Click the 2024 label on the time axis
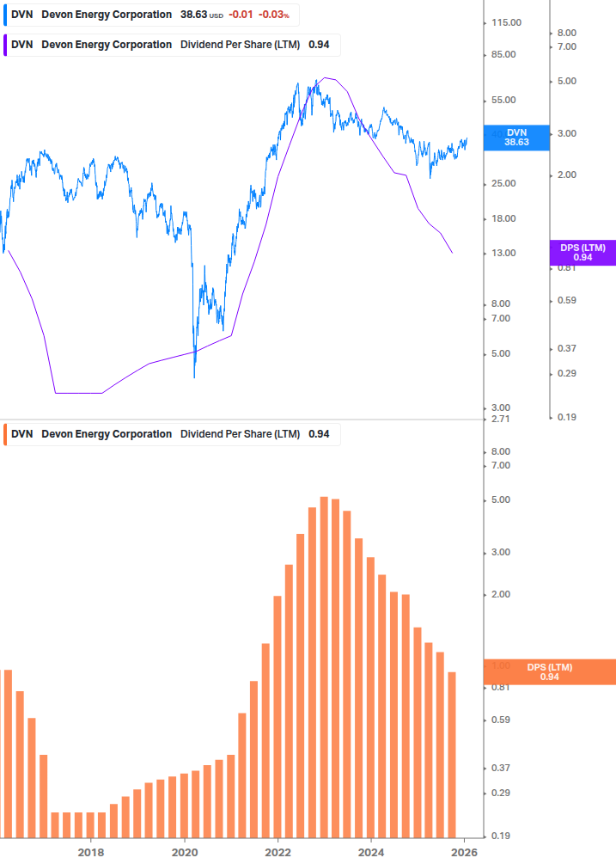Image resolution: width=616 pixels, height=864 pixels. click(370, 852)
